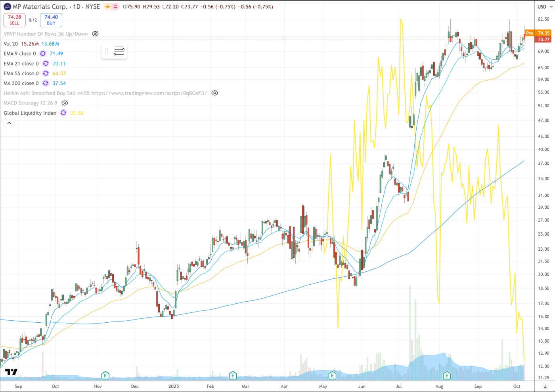
Task: Click the earnings marker near August
Action: click(447, 375)
